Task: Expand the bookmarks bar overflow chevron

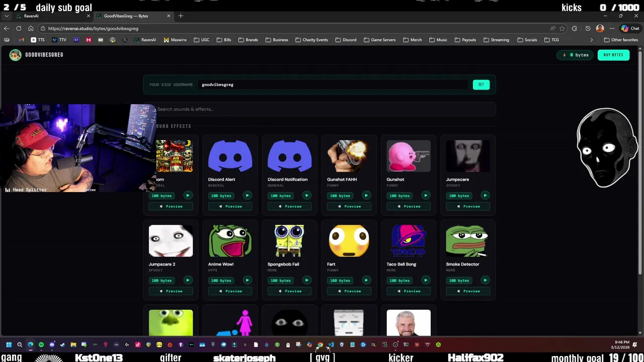Action: pos(591,40)
